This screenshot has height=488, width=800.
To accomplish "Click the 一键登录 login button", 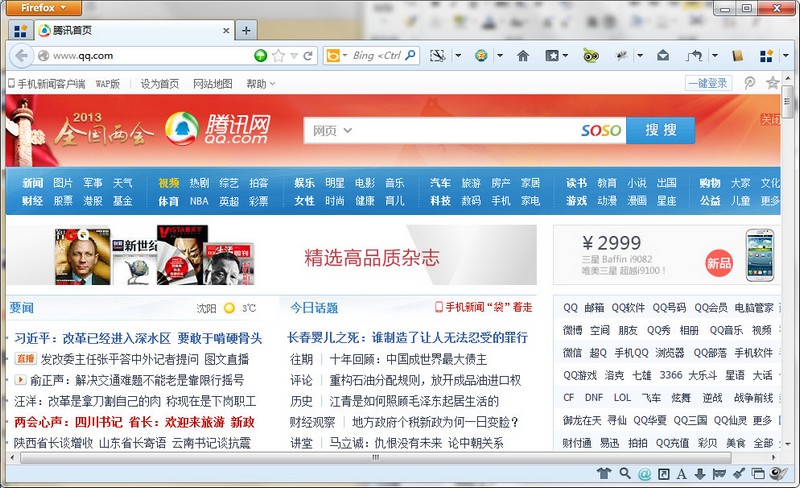I will [708, 83].
